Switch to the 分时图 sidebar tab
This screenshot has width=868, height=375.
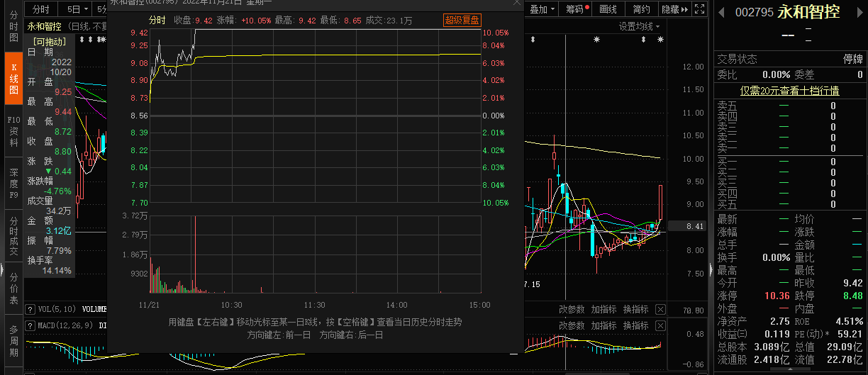coord(13,26)
